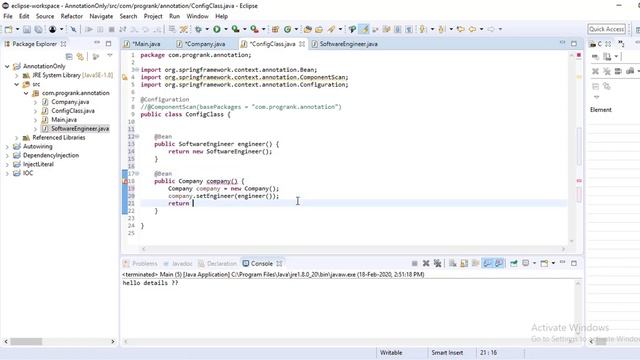The width and height of the screenshot is (640, 360).
Task: Toggle Word Wrap in Console toolbar
Action: click(476, 263)
